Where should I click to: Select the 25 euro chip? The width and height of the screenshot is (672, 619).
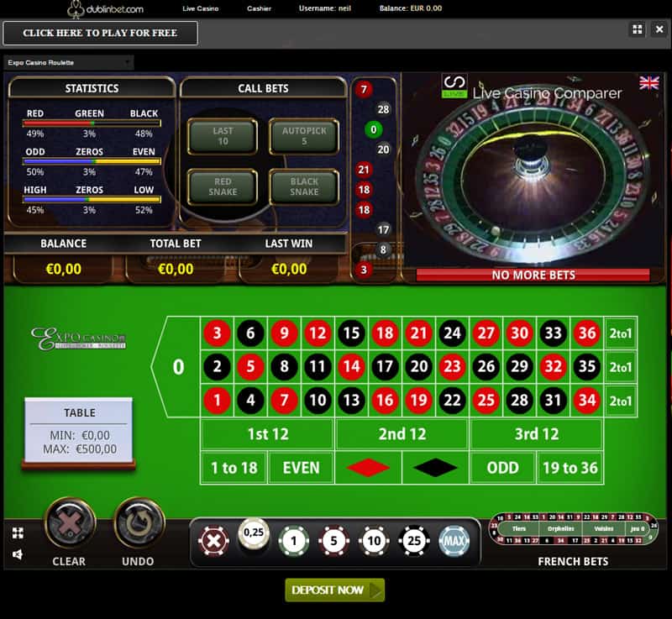tap(414, 541)
